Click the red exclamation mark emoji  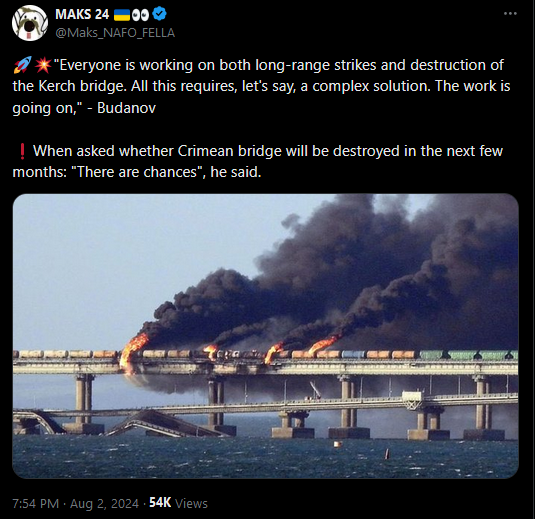point(23,151)
